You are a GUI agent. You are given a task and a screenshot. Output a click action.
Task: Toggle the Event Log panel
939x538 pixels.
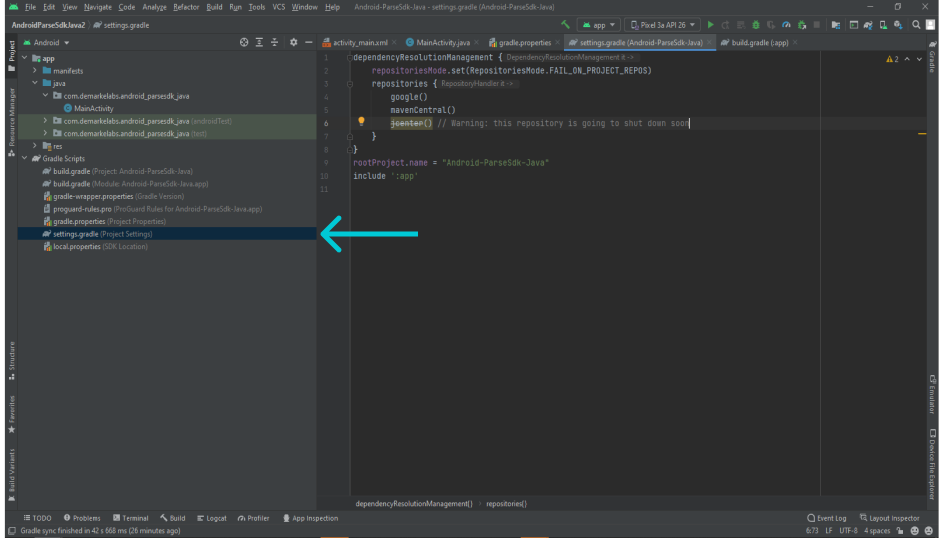826,518
